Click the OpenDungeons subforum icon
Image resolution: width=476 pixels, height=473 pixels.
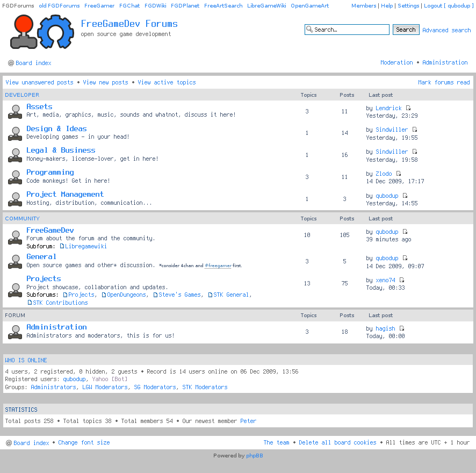[104, 295]
